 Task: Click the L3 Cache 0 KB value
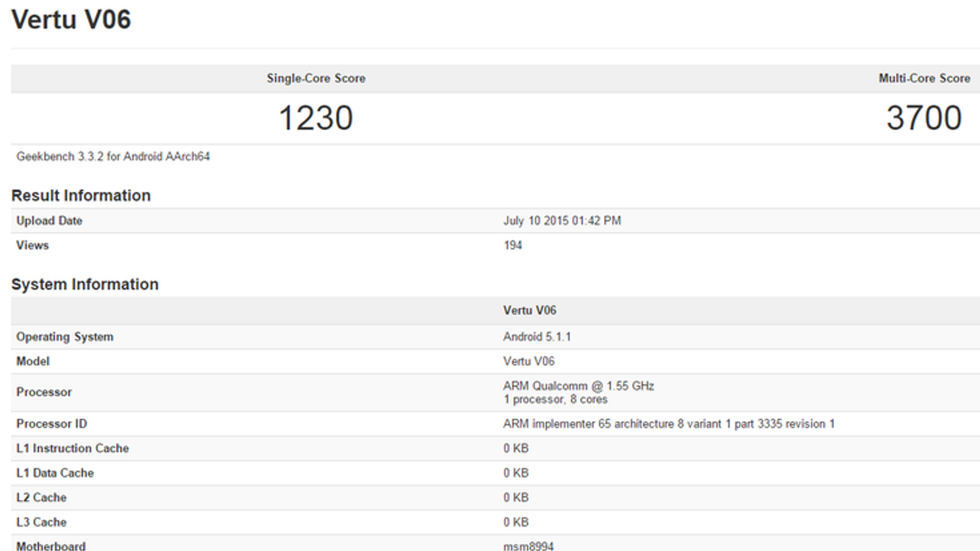point(516,522)
